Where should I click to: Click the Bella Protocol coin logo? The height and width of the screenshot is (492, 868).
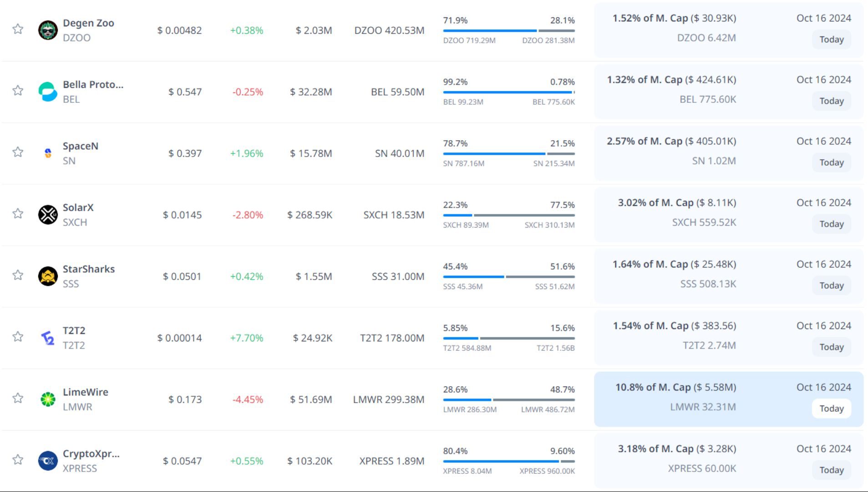(48, 92)
